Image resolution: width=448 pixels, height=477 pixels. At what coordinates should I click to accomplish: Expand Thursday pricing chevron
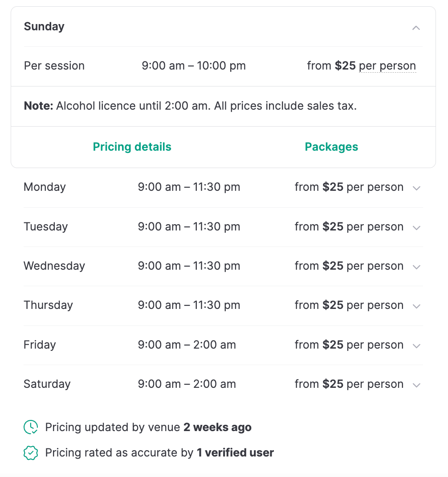coord(416,306)
